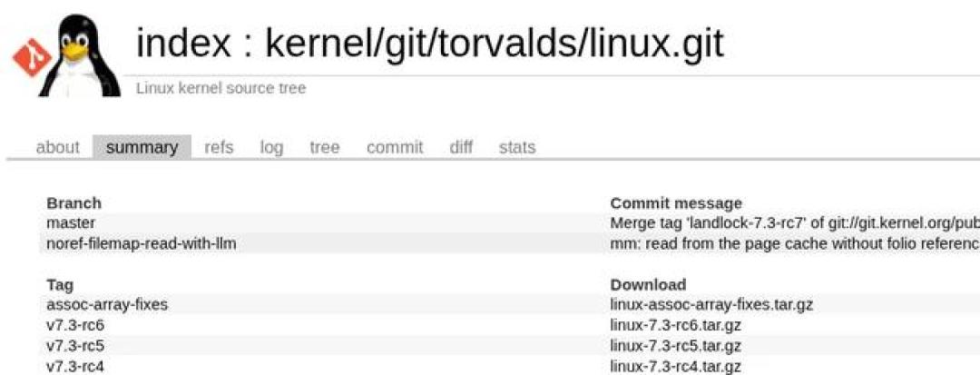
Task: Open the assoc-array-fixes tag
Action: [107, 305]
